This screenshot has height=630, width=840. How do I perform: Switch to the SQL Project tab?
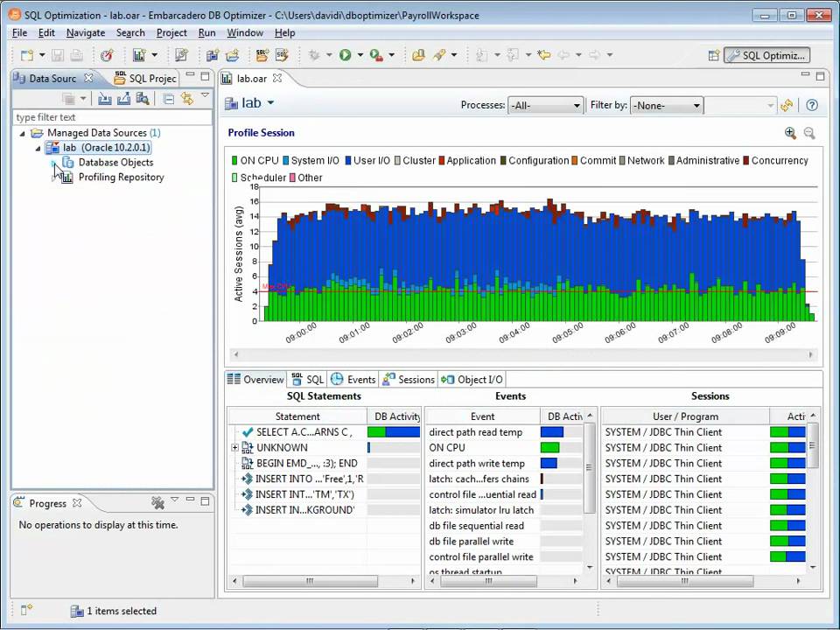145,78
